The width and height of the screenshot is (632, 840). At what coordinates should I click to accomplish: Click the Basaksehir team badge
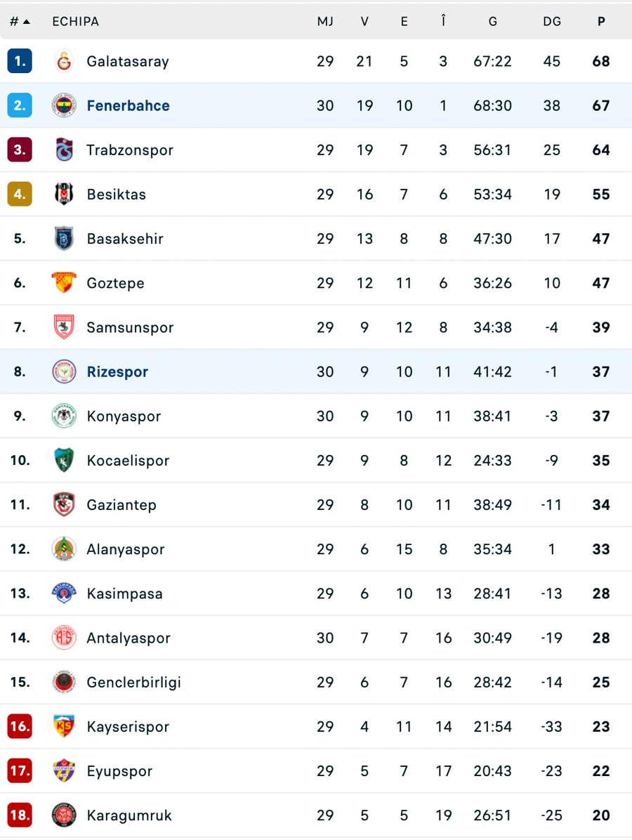point(64,239)
